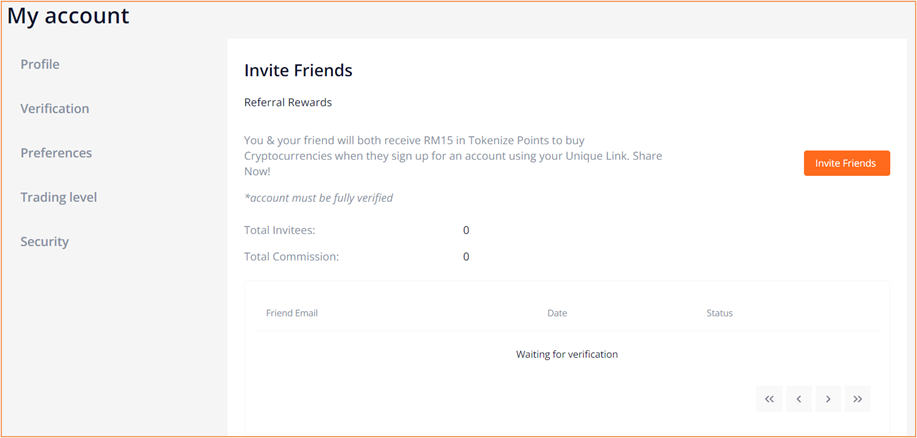The height and width of the screenshot is (438, 917).
Task: Go to previous page of invitee list
Action: [799, 399]
